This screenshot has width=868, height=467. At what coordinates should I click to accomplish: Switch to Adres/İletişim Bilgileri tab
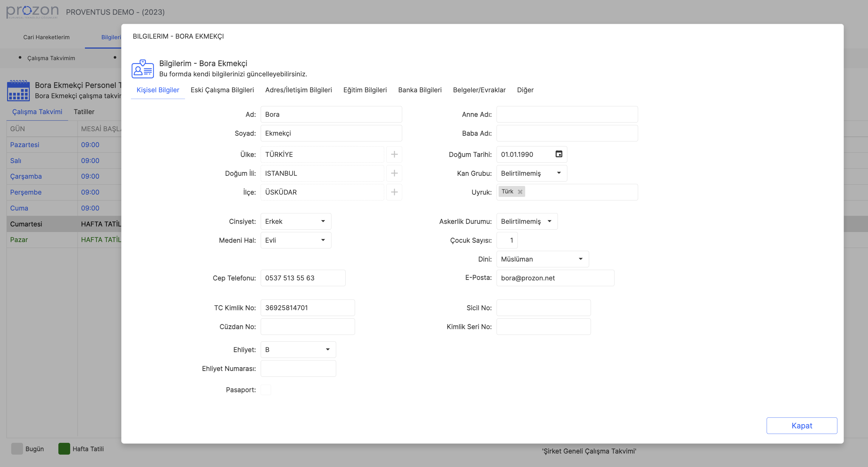pos(298,90)
